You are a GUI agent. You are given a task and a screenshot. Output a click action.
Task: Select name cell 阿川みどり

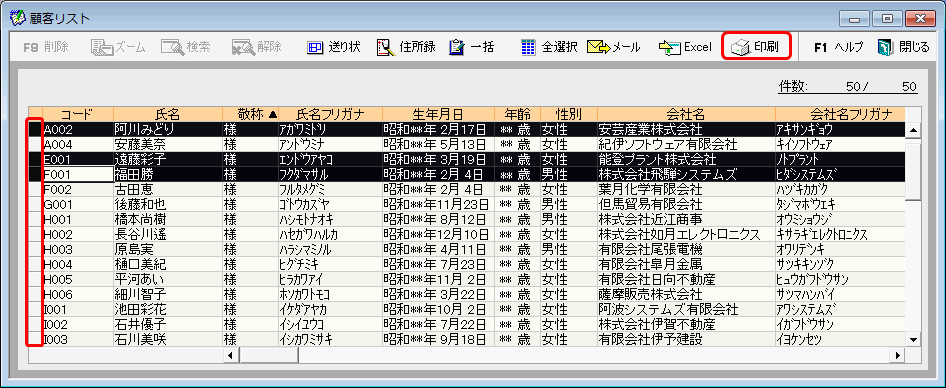[x=168, y=129]
